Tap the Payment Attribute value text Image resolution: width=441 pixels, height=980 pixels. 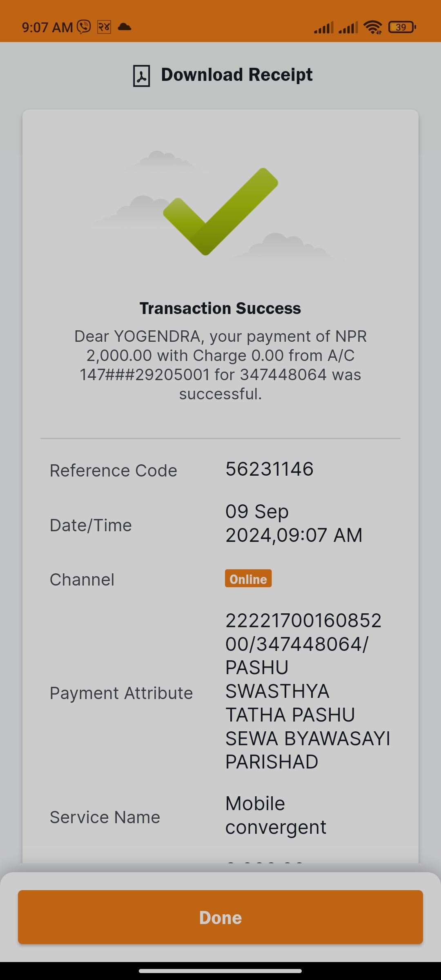[x=308, y=691]
